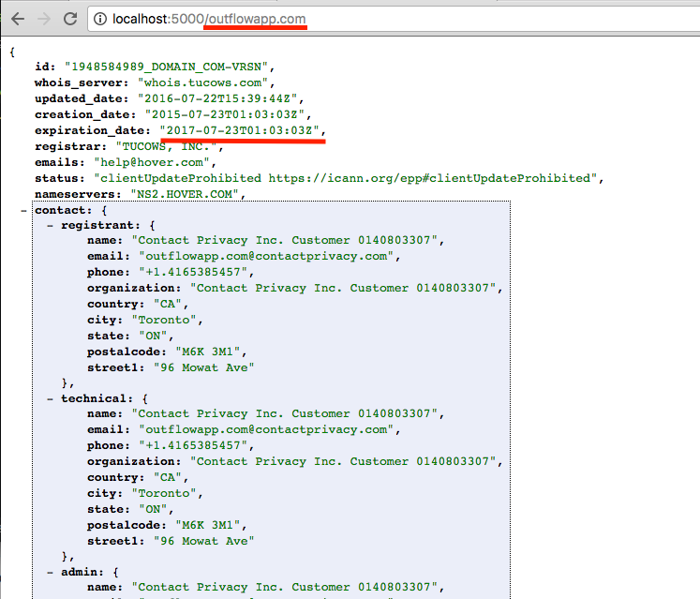
Task: Click the "expiration_date:" key label
Action: point(93,130)
